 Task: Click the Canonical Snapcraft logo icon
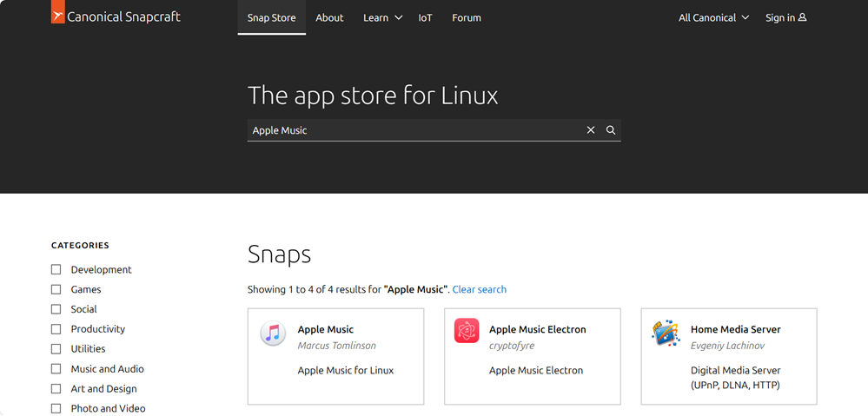(x=58, y=15)
